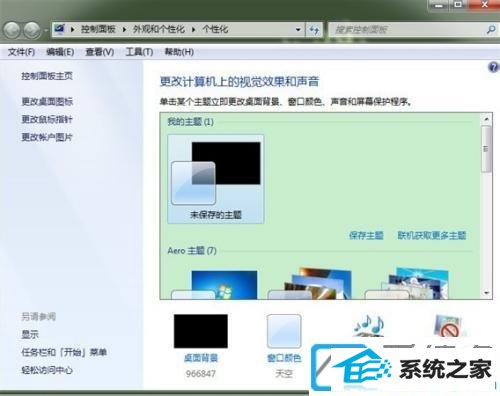Open the Screen Saver icon
500x396 pixels.
click(449, 325)
